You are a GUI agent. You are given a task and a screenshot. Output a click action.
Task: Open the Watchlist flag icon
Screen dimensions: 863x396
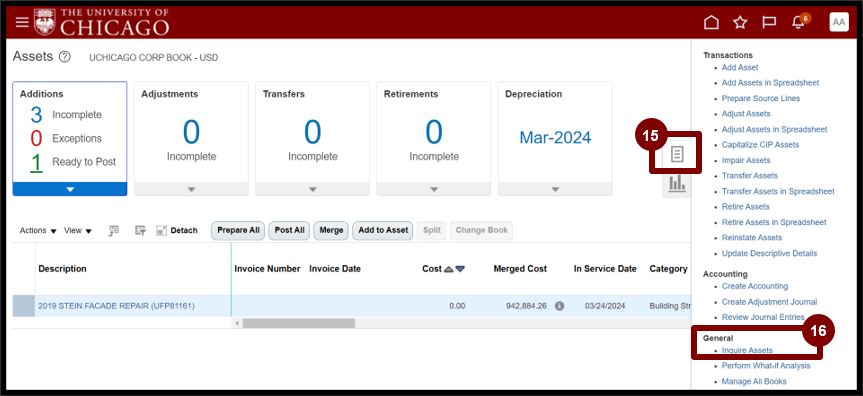tap(768, 23)
